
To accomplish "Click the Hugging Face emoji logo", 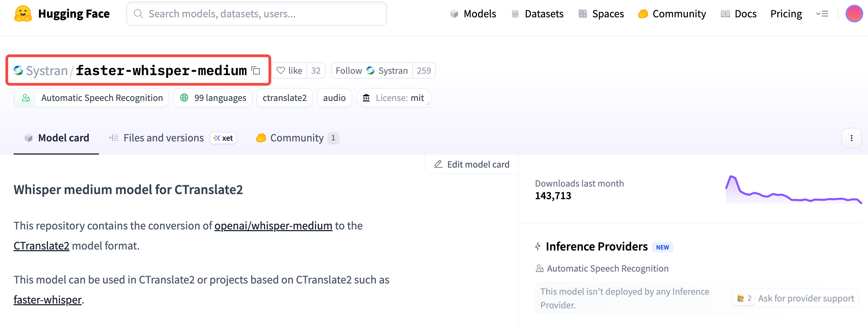I will tap(23, 14).
